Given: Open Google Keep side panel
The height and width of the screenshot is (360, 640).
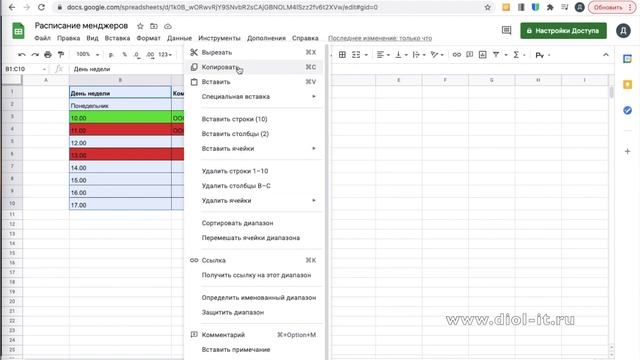Looking at the screenshot, I should (627, 84).
